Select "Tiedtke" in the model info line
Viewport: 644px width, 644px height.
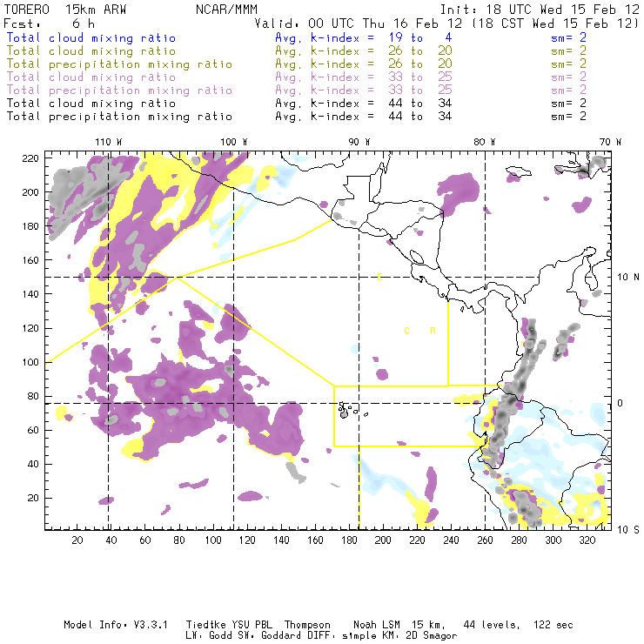(x=206, y=625)
